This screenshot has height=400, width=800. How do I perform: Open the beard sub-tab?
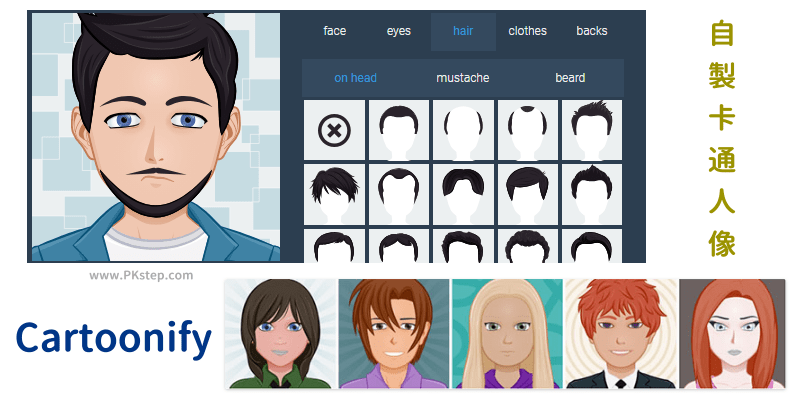[570, 78]
